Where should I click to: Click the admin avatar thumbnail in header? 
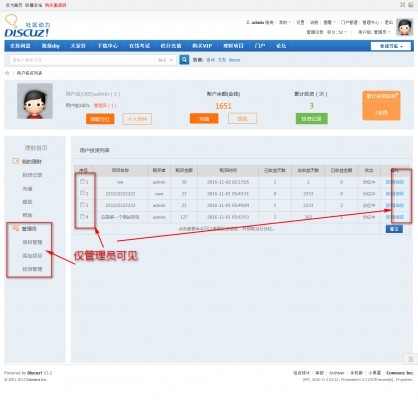(404, 27)
